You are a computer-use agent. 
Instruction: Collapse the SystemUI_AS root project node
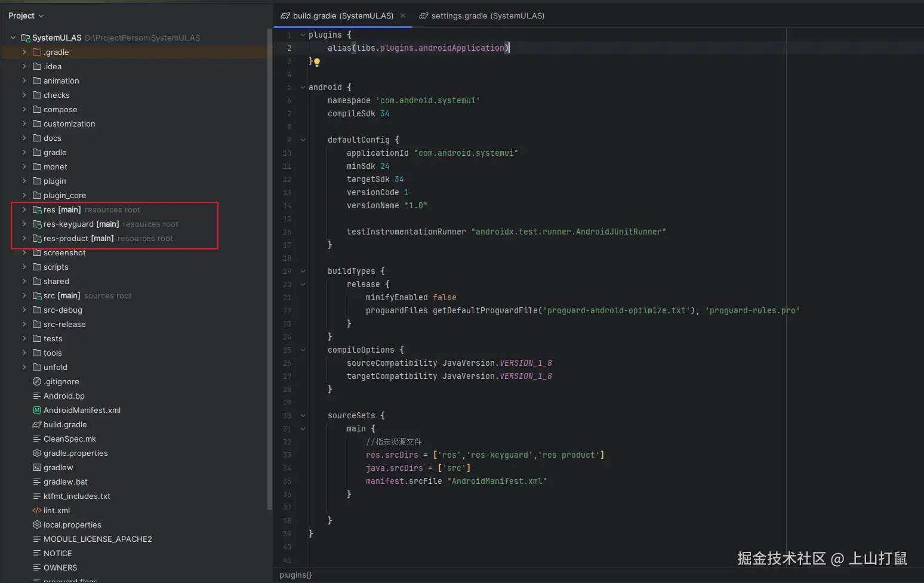click(x=13, y=38)
